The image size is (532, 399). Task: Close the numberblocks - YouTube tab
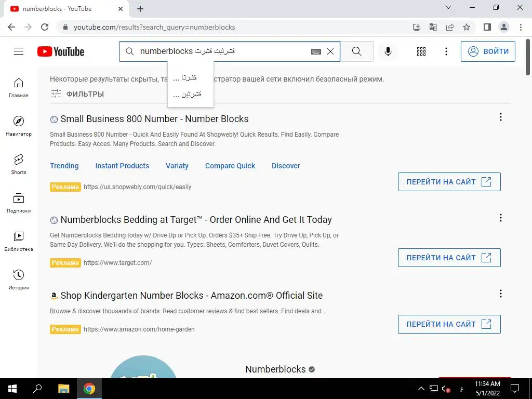pos(121,9)
